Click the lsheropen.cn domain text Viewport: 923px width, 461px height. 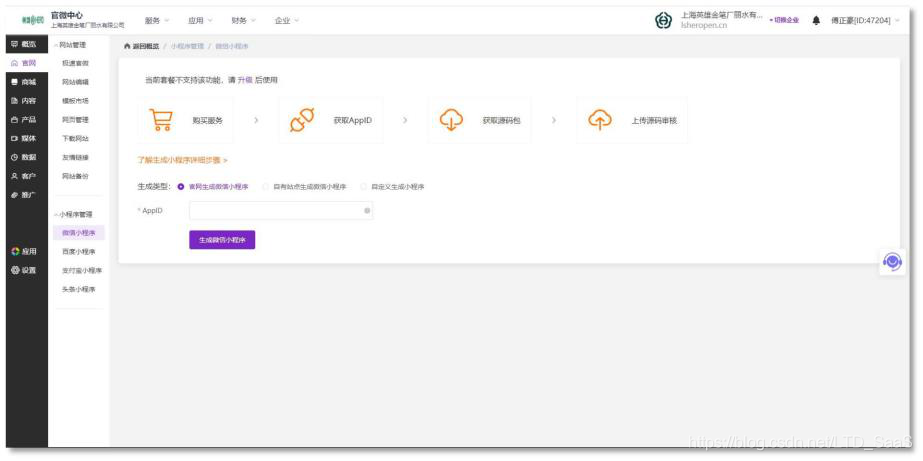[703, 26]
